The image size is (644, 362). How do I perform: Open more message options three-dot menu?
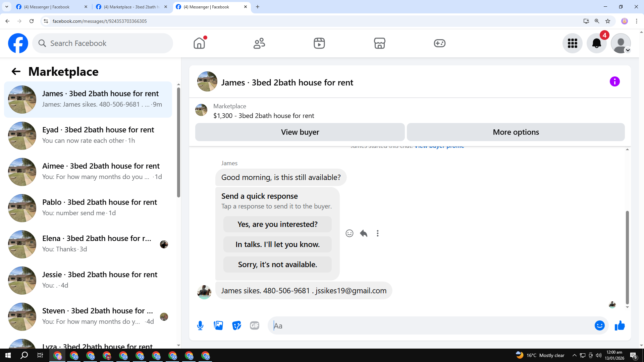tap(378, 233)
